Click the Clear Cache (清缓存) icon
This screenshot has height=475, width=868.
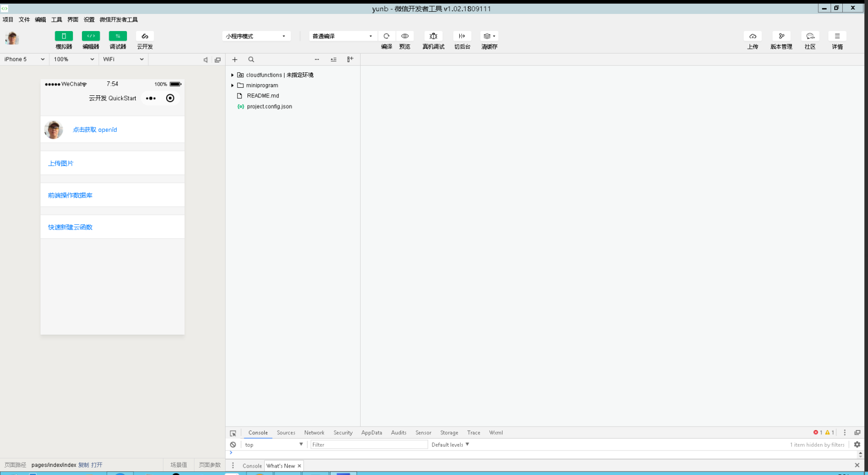[489, 36]
